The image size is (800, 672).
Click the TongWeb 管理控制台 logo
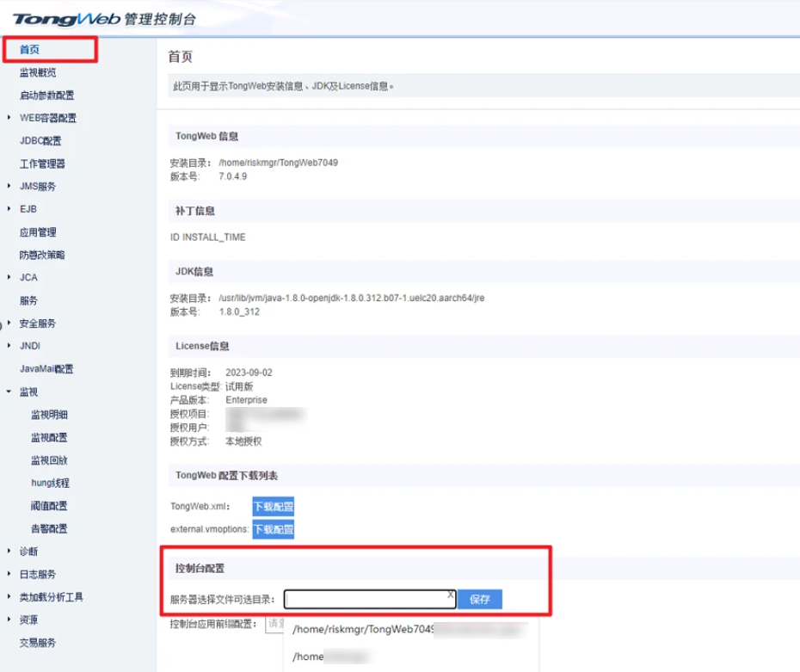[105, 20]
